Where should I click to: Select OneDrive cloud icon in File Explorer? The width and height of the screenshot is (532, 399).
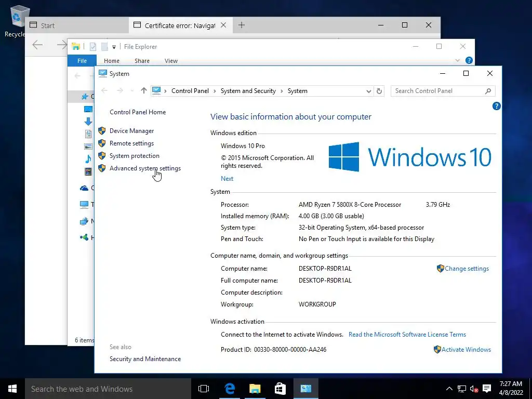84,188
